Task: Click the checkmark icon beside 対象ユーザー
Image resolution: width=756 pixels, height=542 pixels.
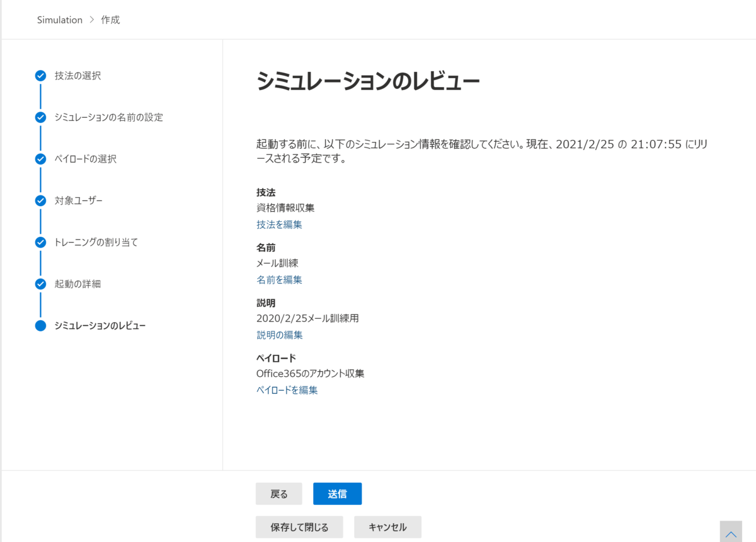Action: pos(40,200)
